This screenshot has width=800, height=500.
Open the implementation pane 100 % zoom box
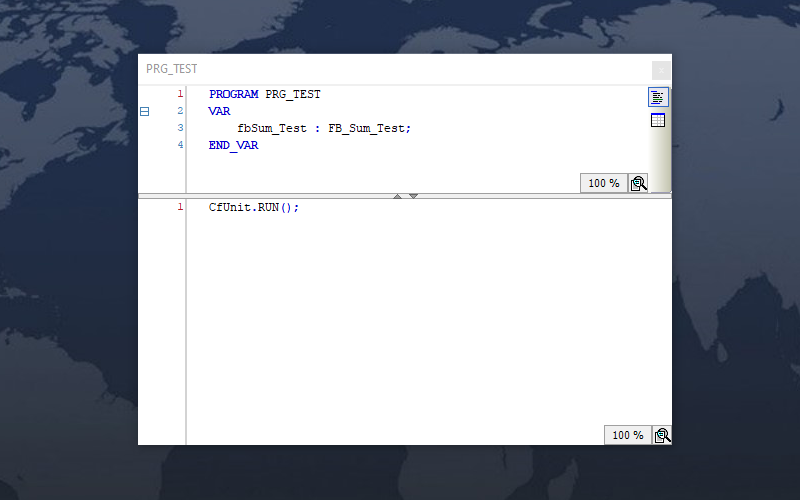pyautogui.click(x=627, y=435)
